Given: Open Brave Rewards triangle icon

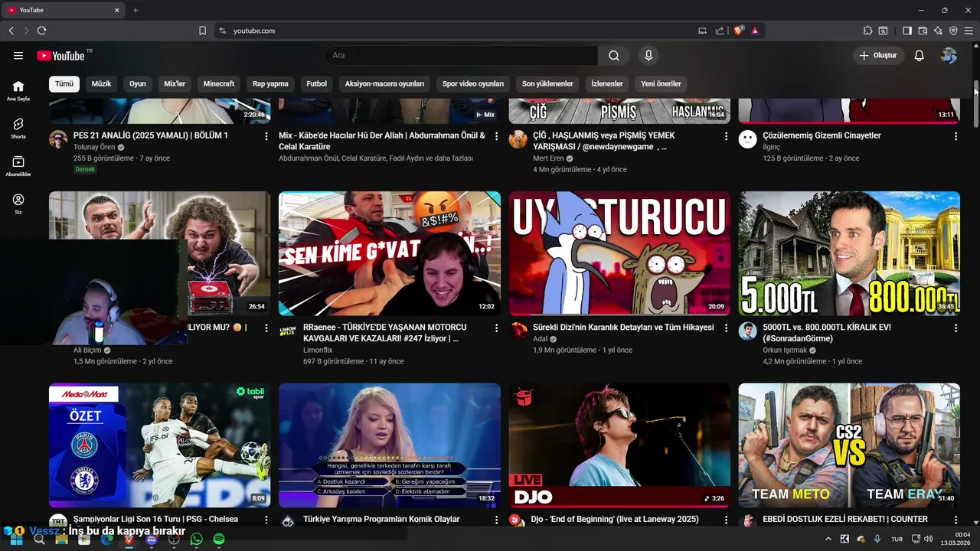Looking at the screenshot, I should [x=755, y=31].
